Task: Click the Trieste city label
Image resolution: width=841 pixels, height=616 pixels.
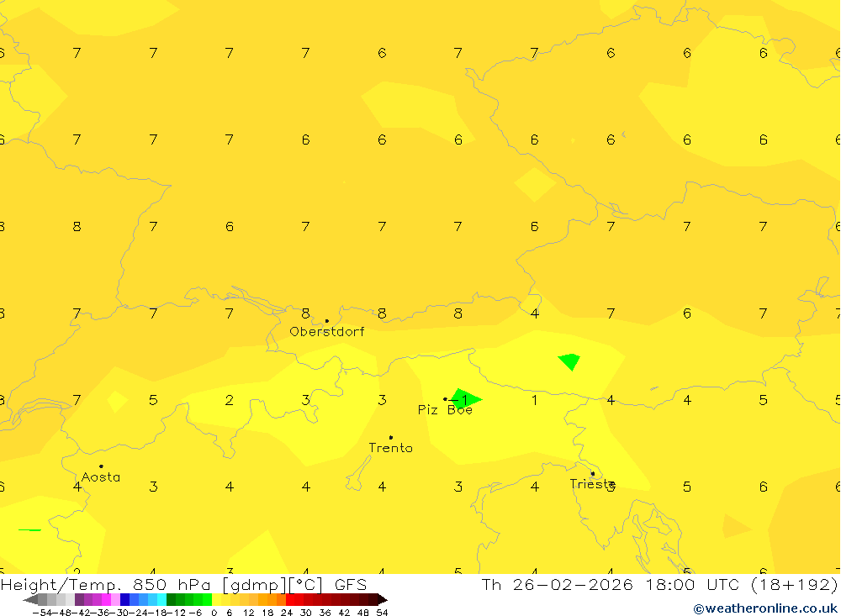Action: point(592,484)
